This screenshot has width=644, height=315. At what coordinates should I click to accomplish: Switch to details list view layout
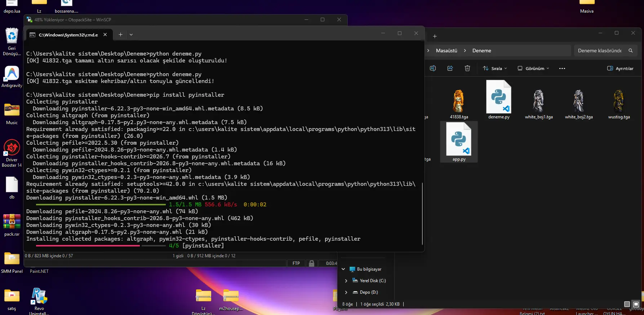click(x=627, y=304)
